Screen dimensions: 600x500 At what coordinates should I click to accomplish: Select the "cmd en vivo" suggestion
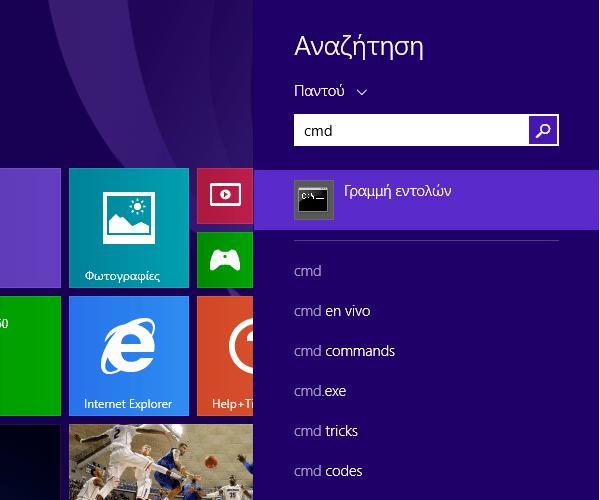332,311
